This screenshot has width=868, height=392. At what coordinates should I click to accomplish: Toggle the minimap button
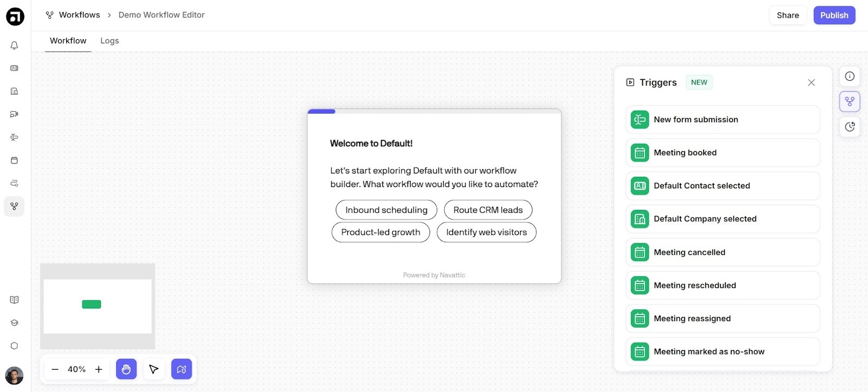[182, 369]
